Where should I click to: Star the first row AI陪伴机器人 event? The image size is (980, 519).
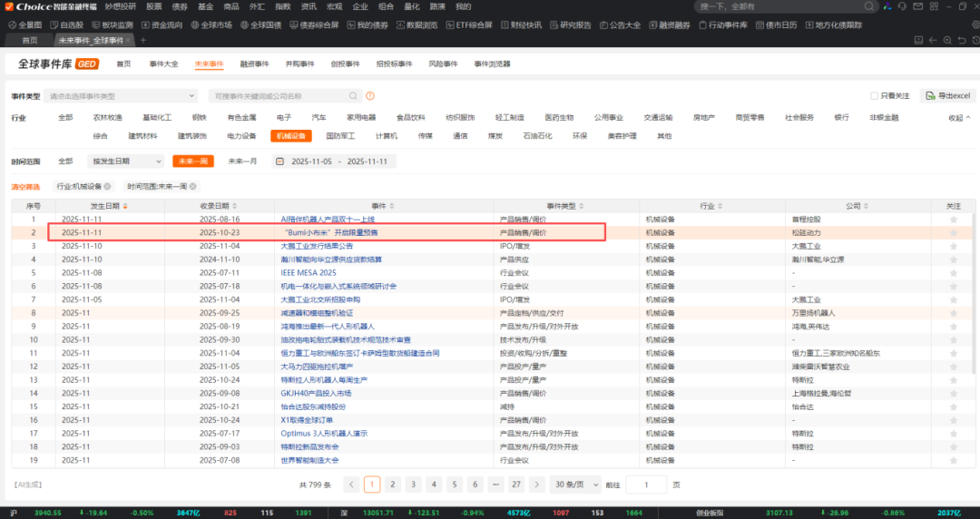[x=953, y=220]
